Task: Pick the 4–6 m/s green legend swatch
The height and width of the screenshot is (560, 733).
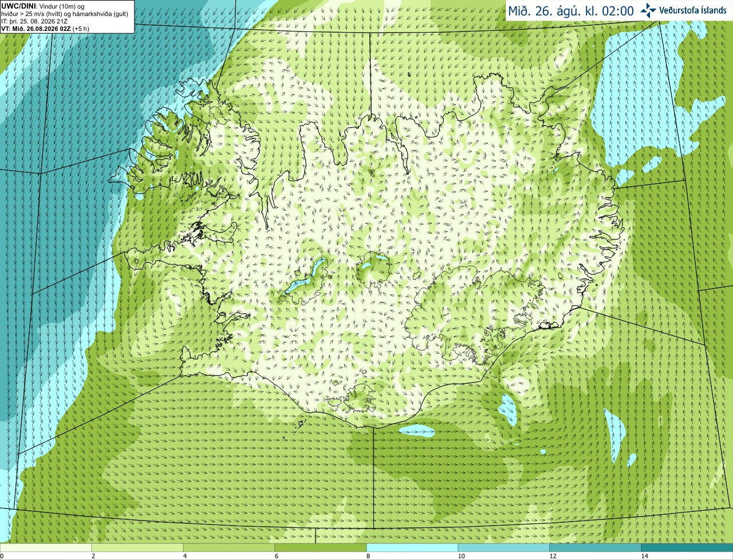Action: pyautogui.click(x=229, y=547)
